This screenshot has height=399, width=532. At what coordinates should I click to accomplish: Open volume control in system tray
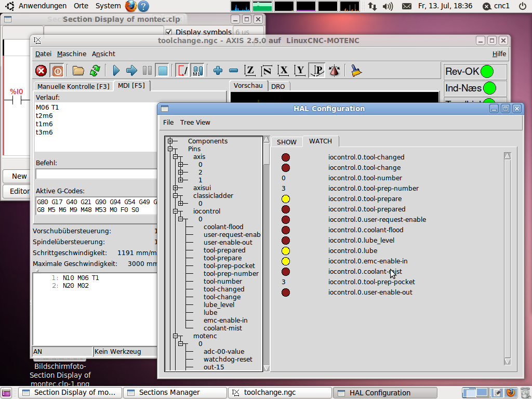pyautogui.click(x=388, y=6)
